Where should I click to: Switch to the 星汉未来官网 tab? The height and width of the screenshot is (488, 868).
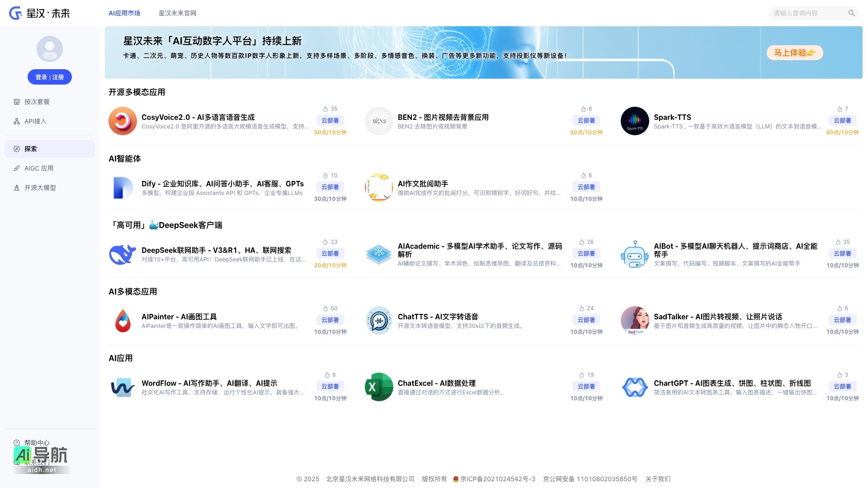coord(177,13)
